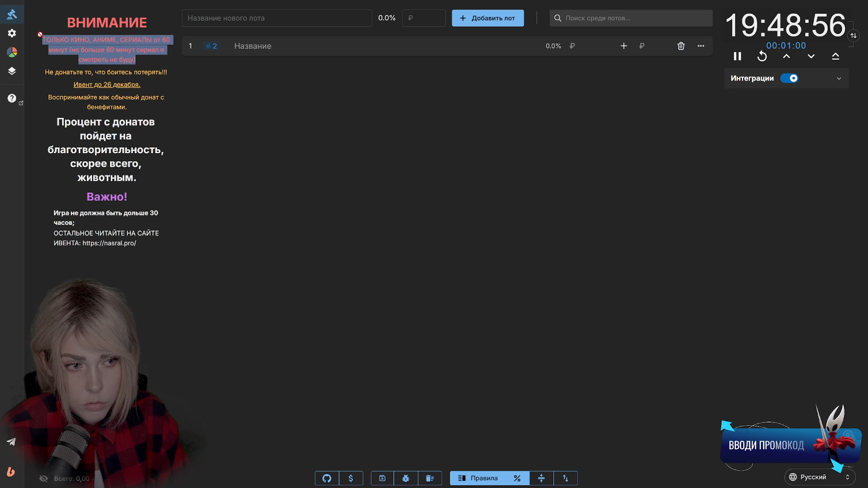Toggle the Интеграции switch

[789, 78]
